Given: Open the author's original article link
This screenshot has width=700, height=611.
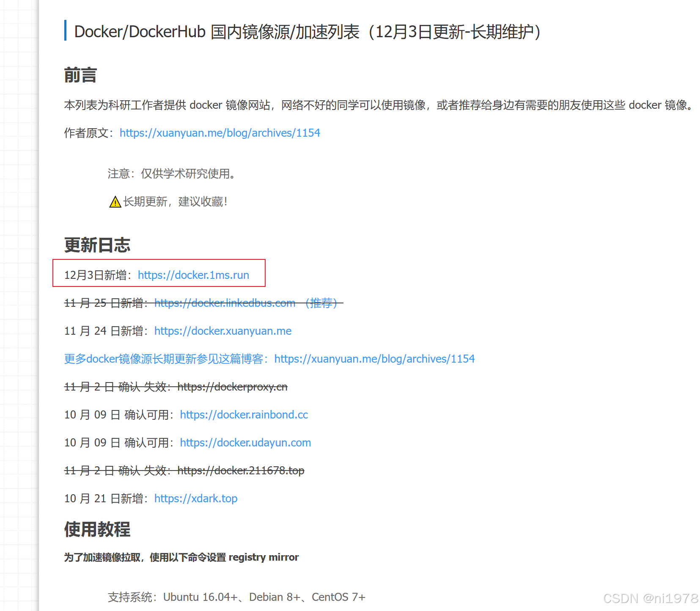Looking at the screenshot, I should tap(220, 132).
